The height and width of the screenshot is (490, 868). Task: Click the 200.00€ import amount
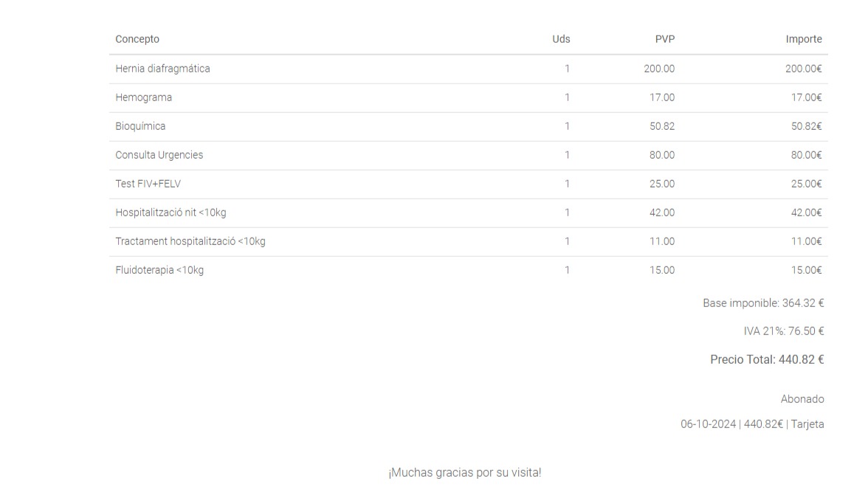tap(803, 69)
